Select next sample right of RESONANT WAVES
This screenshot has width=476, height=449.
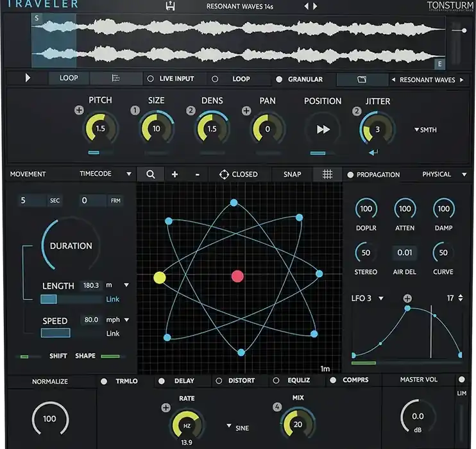462,80
